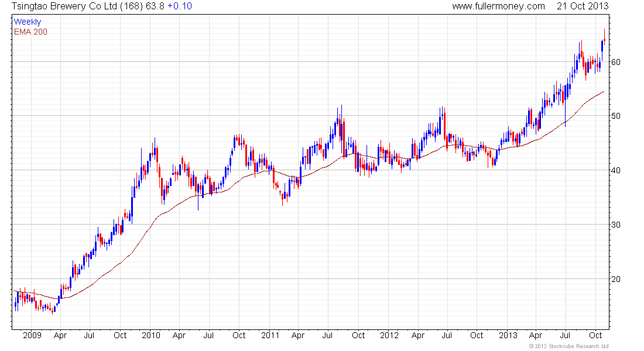This screenshot has height=351, width=644.
Task: Select the Weekly interval label
Action: 28,22
